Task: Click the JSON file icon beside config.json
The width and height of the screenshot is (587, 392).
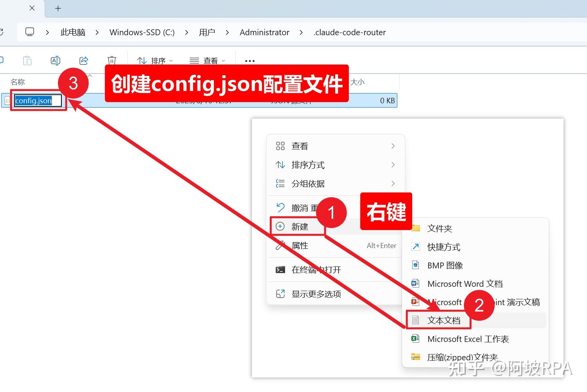Action: tap(9, 100)
